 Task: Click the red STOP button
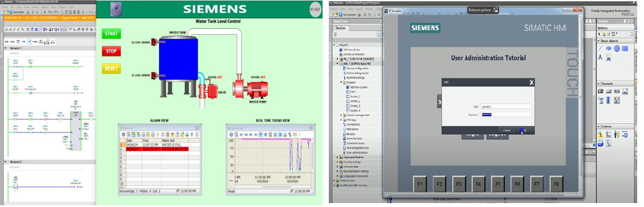(x=111, y=51)
